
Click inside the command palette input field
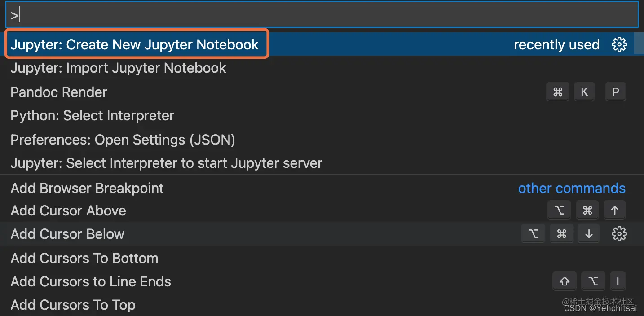(314, 14)
